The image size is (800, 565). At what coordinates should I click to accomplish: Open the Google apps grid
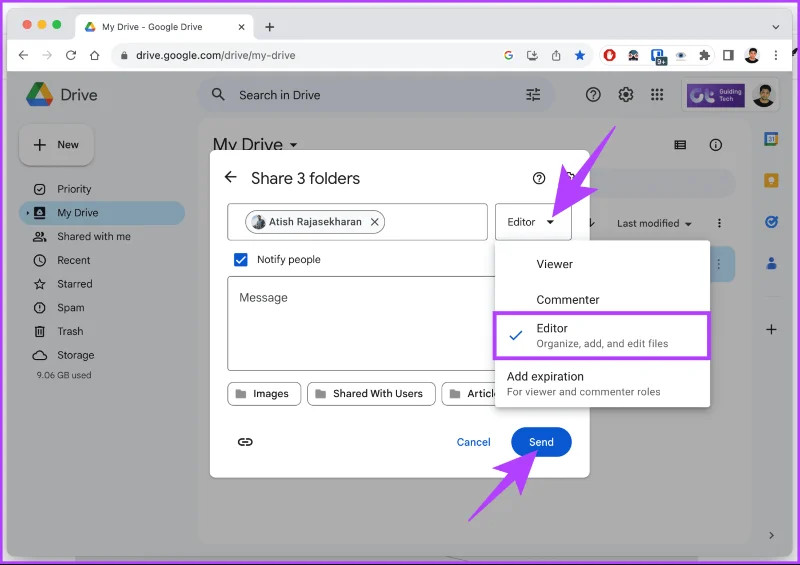pyautogui.click(x=657, y=94)
